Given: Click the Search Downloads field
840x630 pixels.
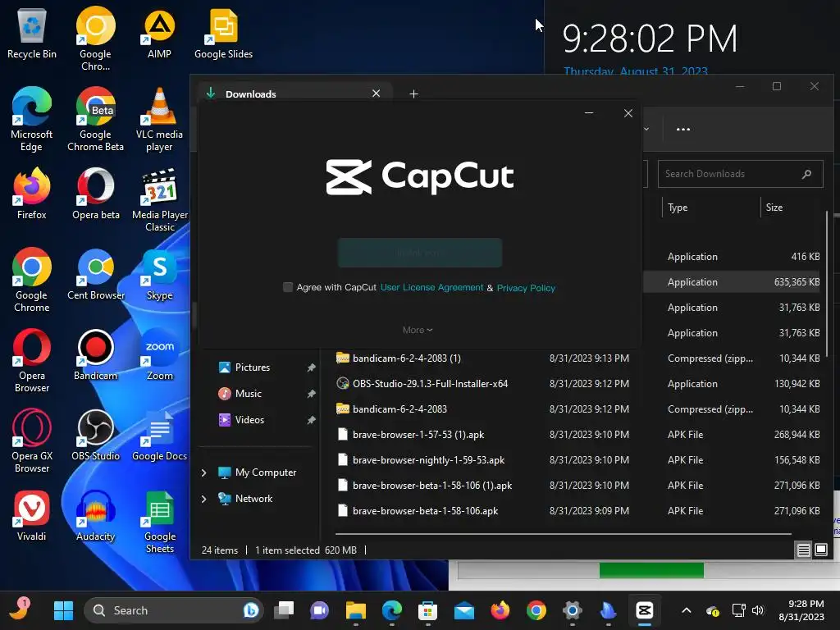Looking at the screenshot, I should 741,174.
